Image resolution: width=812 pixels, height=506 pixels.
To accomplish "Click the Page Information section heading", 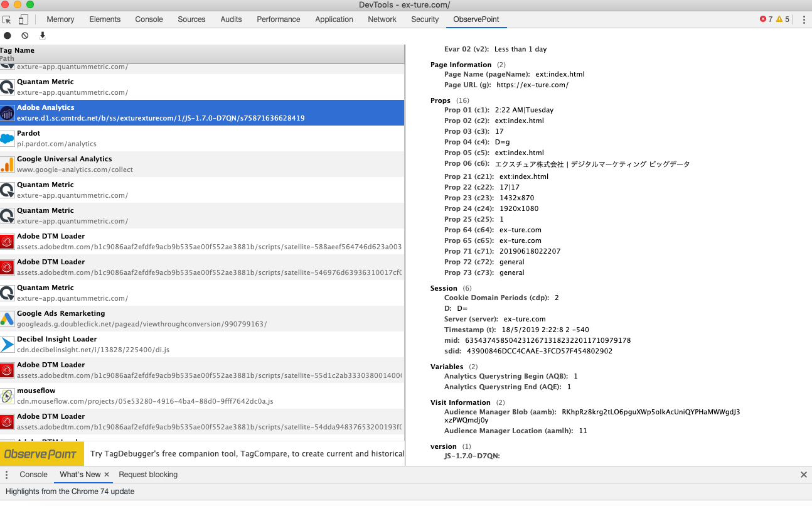I will (x=461, y=65).
